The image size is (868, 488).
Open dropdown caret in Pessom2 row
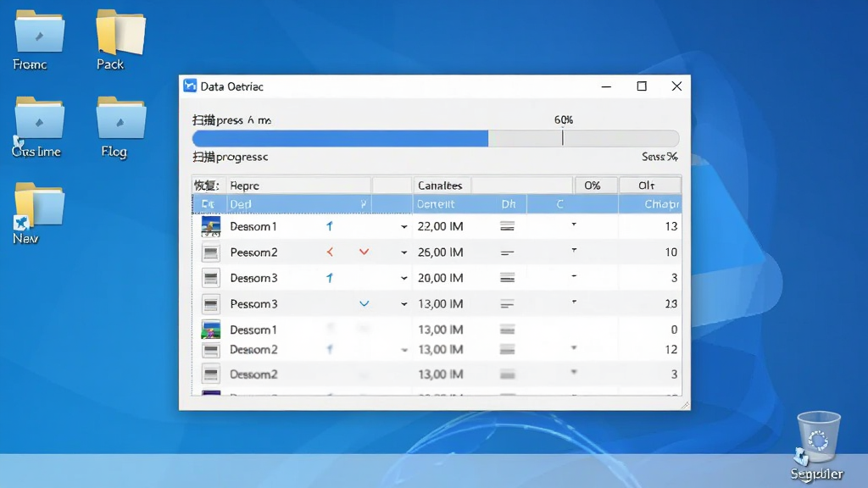point(404,252)
